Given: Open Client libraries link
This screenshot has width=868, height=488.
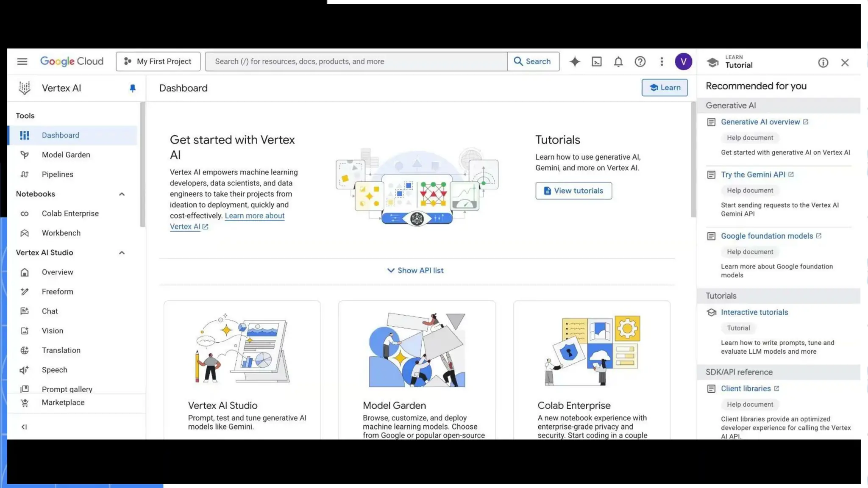Looking at the screenshot, I should click(x=746, y=388).
